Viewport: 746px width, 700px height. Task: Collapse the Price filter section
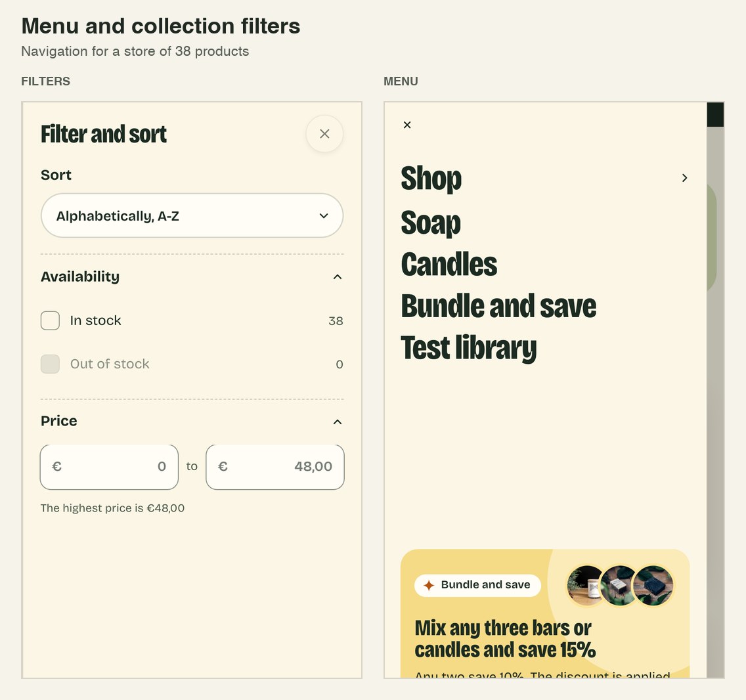(338, 422)
